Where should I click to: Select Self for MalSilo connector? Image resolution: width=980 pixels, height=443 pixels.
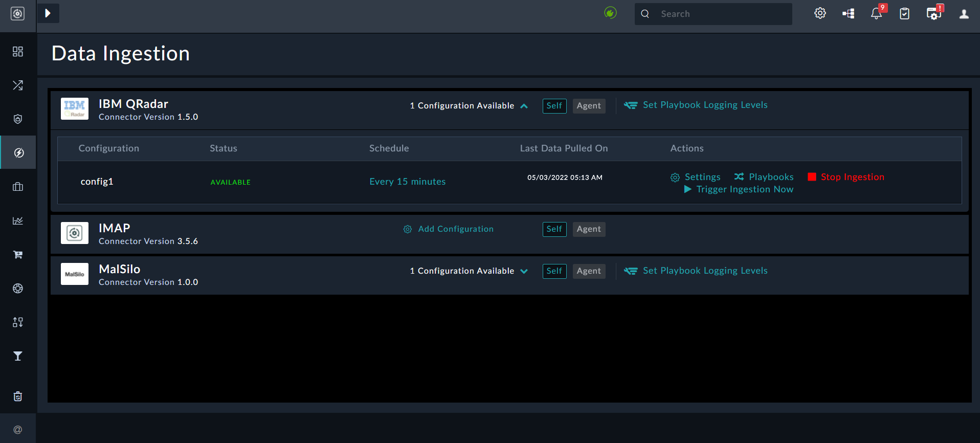tap(554, 271)
